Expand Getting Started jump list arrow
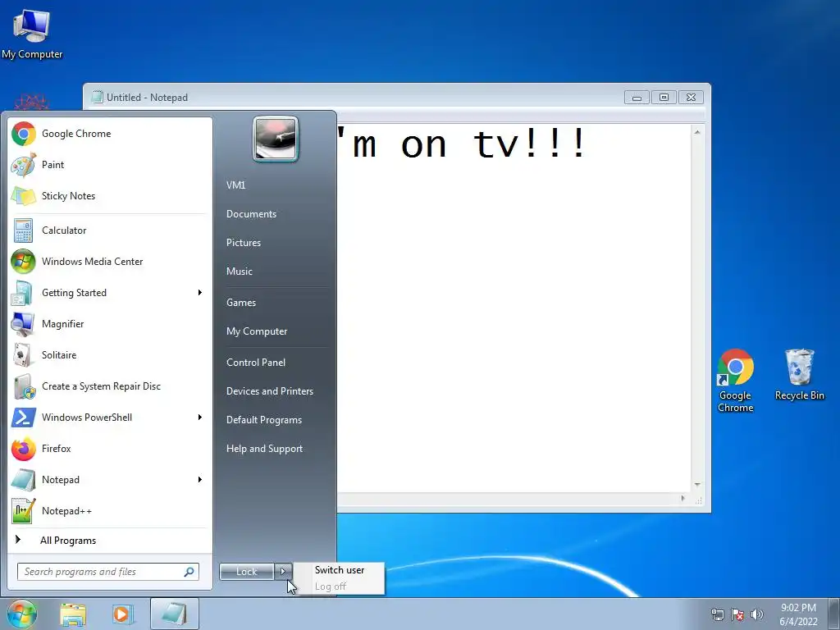The width and height of the screenshot is (840, 630). pos(200,293)
